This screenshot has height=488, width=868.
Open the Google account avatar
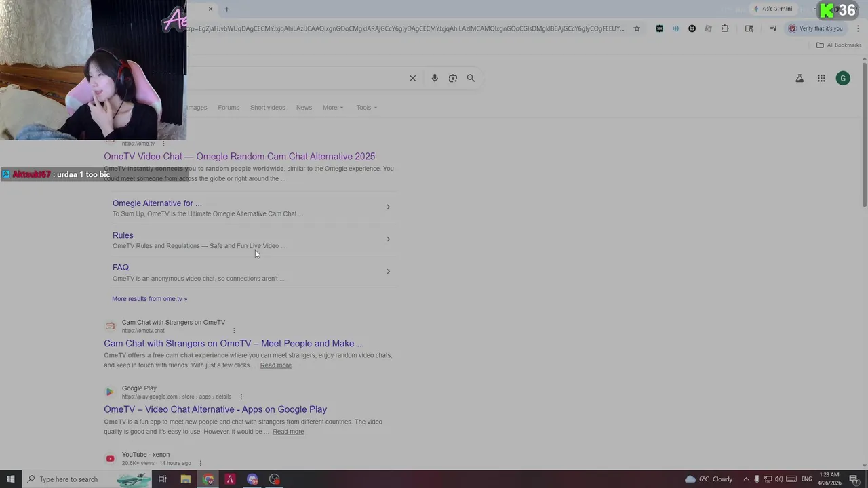click(x=843, y=79)
